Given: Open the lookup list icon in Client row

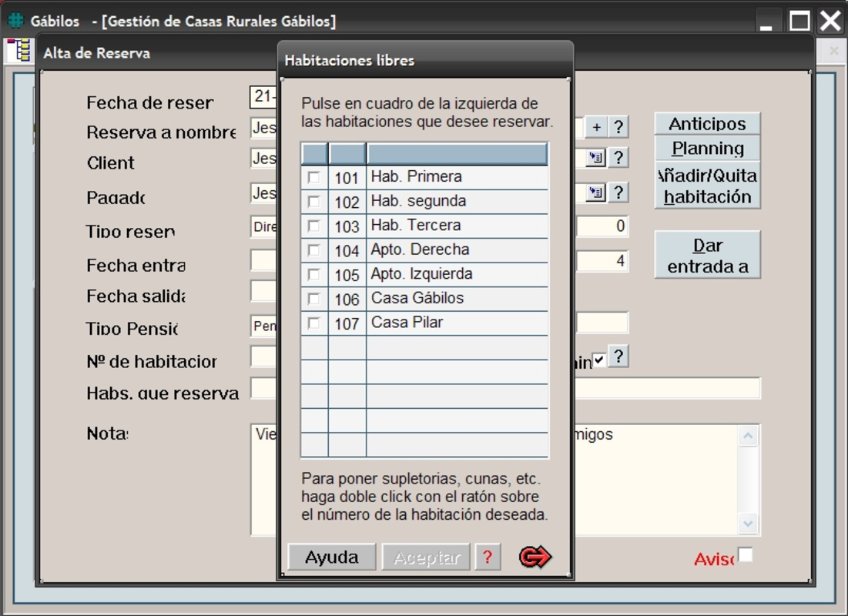Looking at the screenshot, I should pyautogui.click(x=595, y=158).
